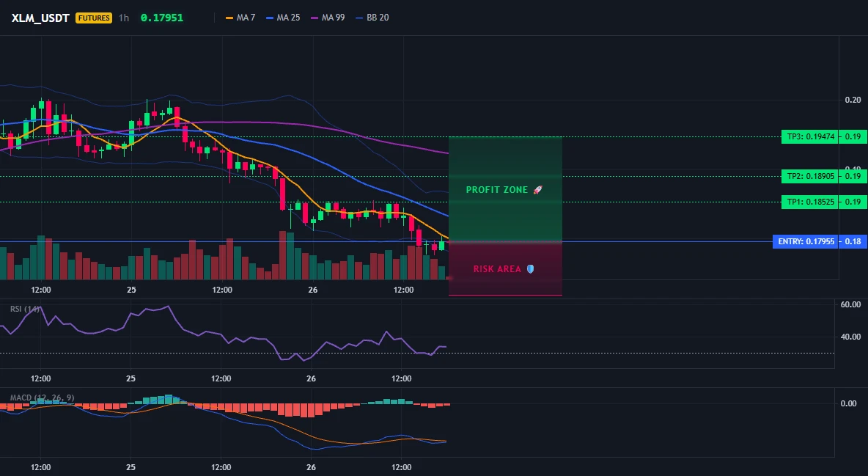The height and width of the screenshot is (476, 868).
Task: Click the XLM_USDT symbol title
Action: (40, 18)
